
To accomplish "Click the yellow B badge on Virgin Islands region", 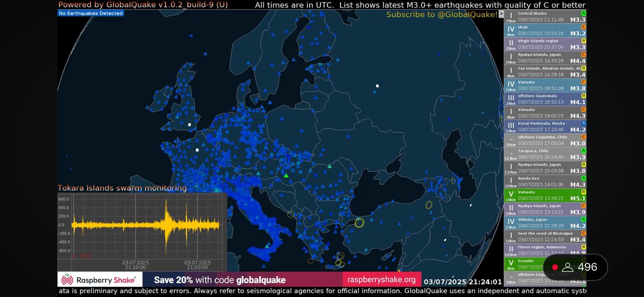I will (583, 40).
